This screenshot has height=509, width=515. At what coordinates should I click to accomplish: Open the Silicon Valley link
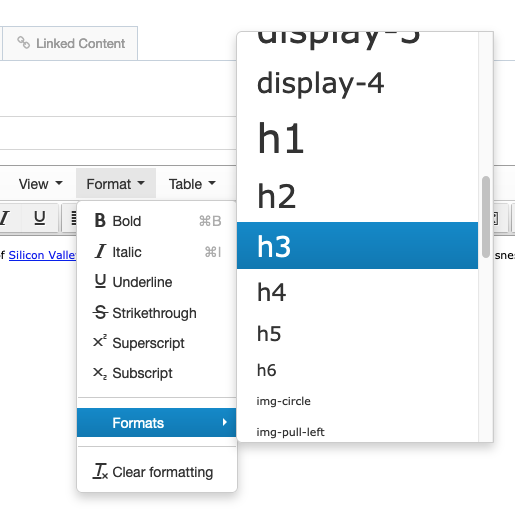(43, 255)
